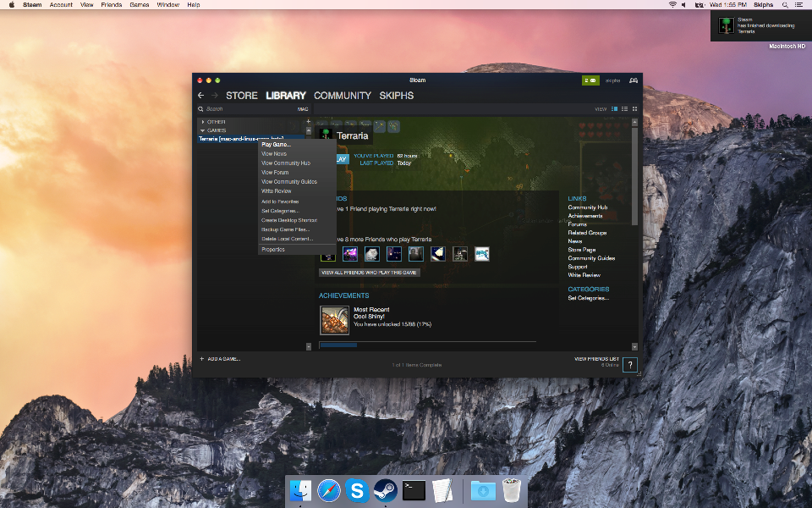Screen dimensions: 812x508
Task: Open the grey cat friend avatar
Action: click(x=372, y=254)
